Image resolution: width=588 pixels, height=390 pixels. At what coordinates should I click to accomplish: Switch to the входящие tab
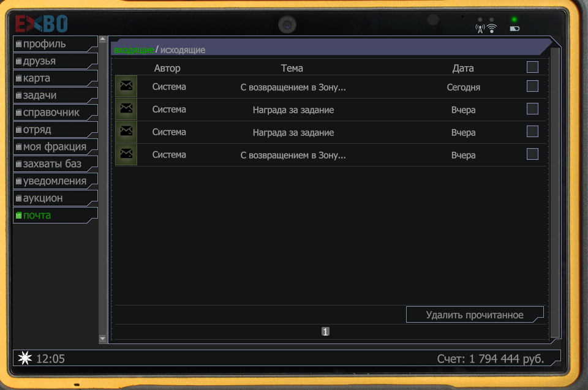click(134, 50)
